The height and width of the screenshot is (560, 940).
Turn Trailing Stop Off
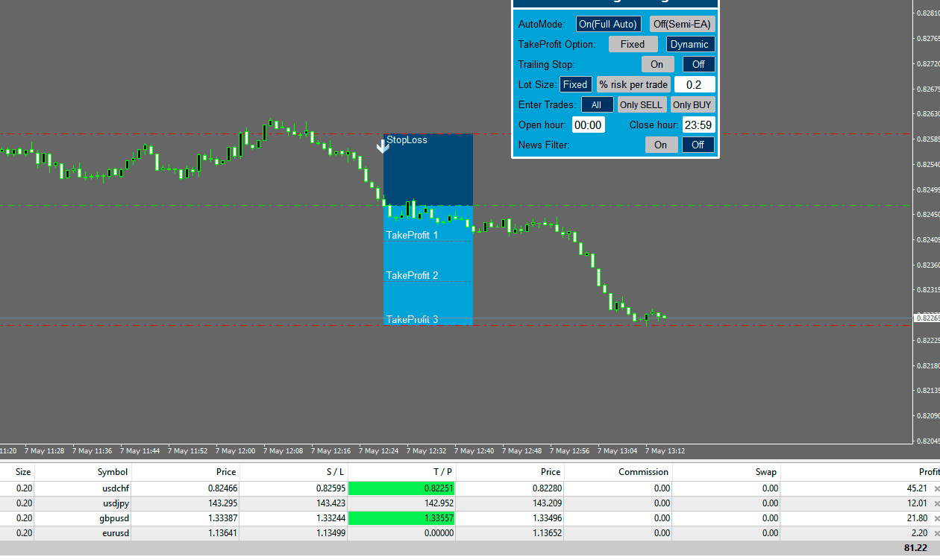(x=698, y=64)
